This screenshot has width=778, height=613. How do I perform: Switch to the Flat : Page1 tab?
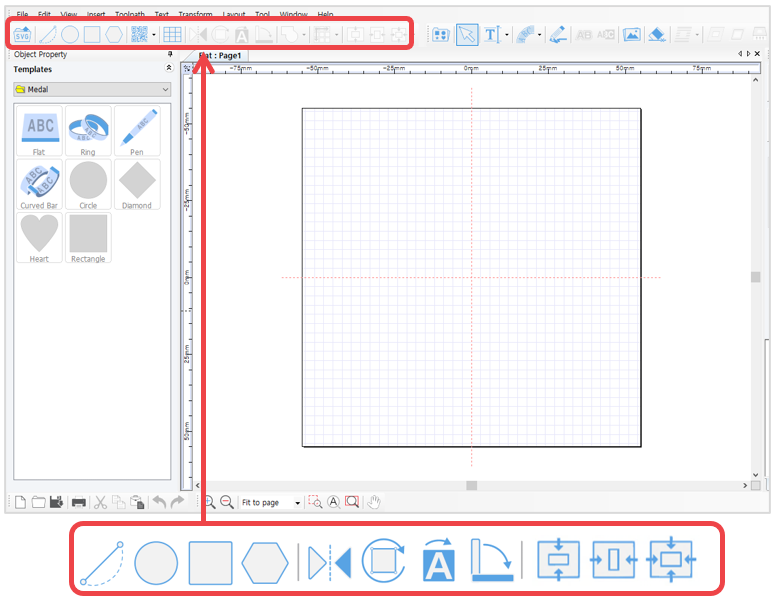click(220, 56)
